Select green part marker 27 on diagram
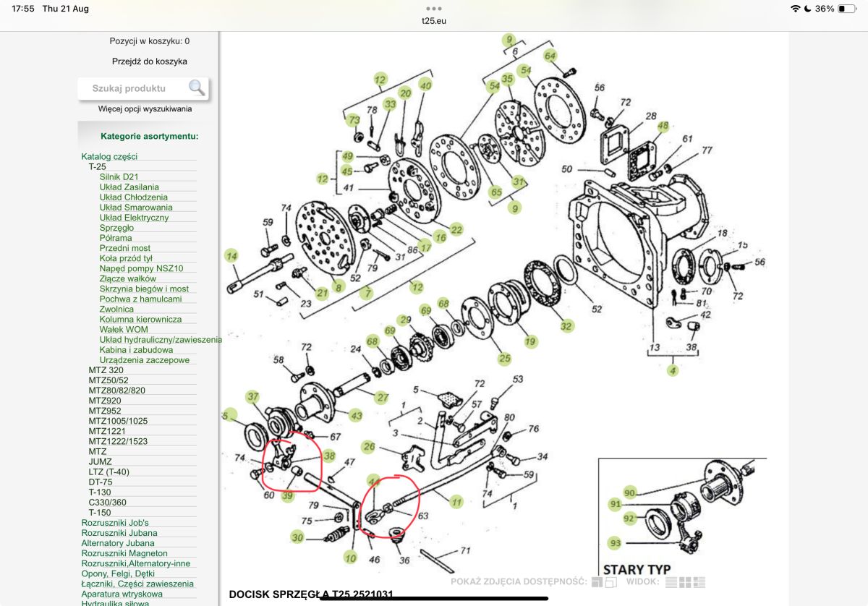This screenshot has height=606, width=868. click(383, 397)
